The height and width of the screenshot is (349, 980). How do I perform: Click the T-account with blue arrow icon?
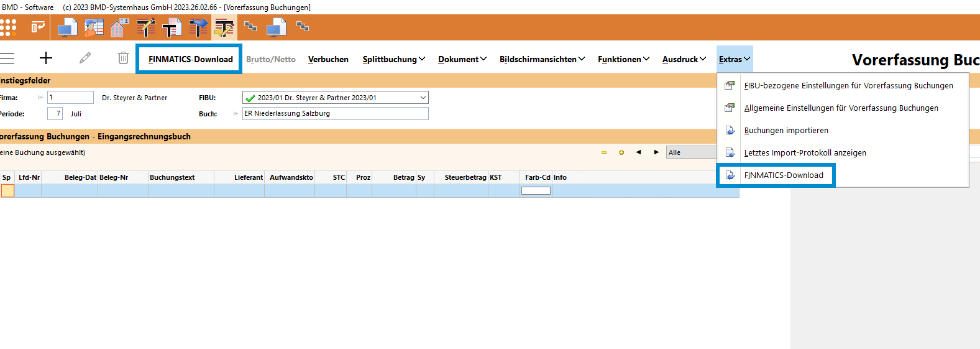click(198, 27)
